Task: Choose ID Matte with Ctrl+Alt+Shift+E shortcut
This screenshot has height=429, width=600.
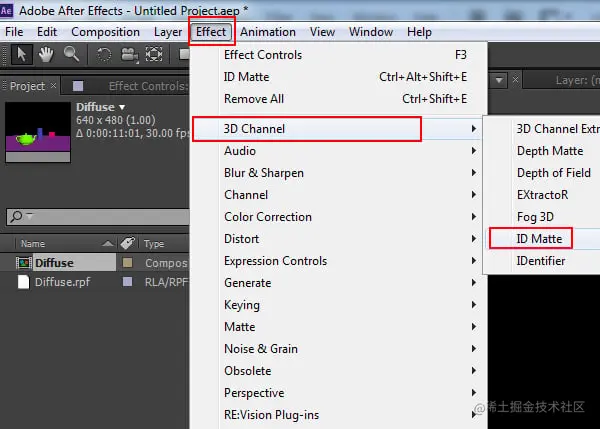Action: point(339,77)
